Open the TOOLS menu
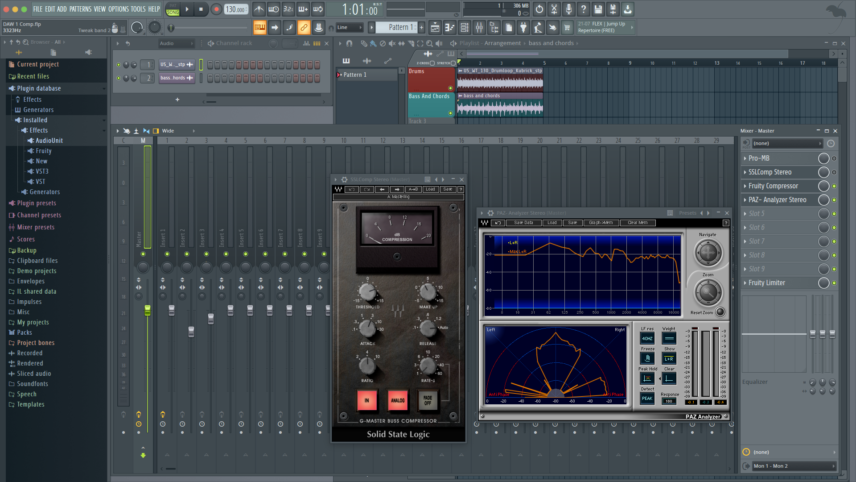Screen dimensions: 856x482 pyautogui.click(x=138, y=9)
